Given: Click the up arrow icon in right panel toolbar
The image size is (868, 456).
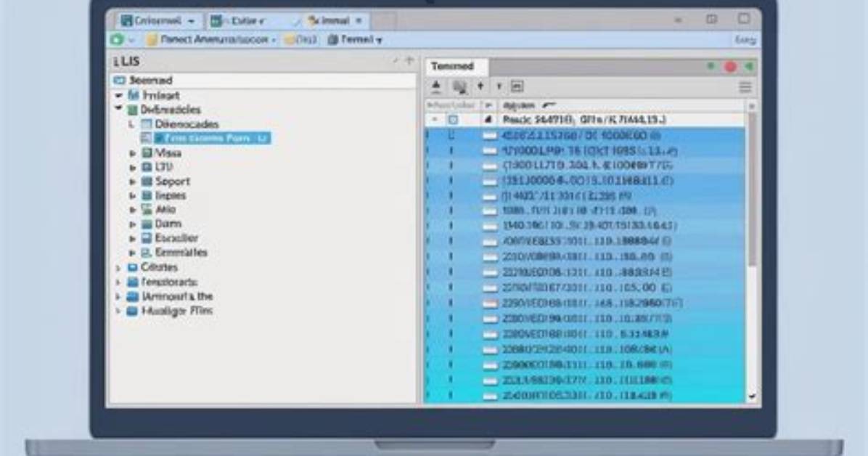Looking at the screenshot, I should pos(480,86).
